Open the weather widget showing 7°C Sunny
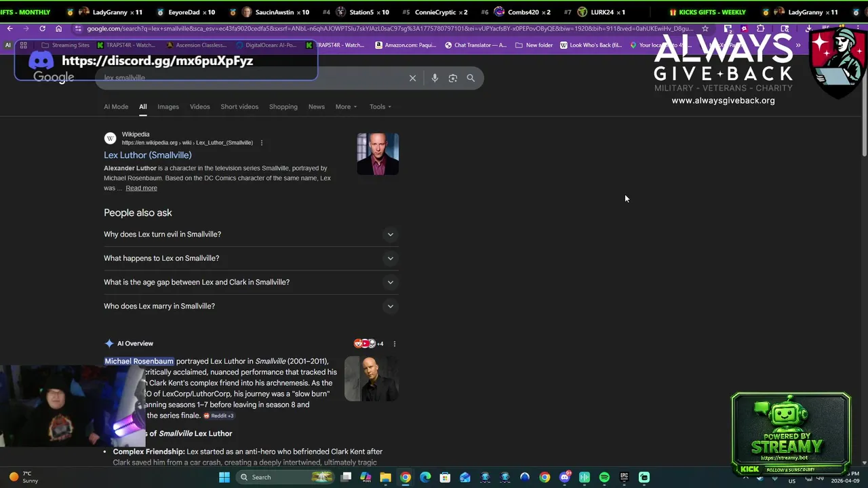868x488 pixels. [x=25, y=477]
